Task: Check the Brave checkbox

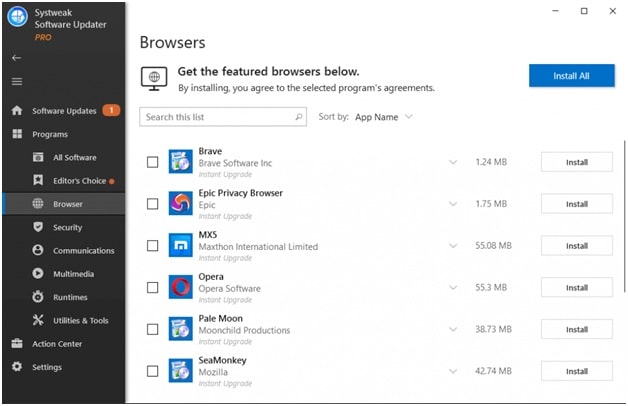Action: (x=152, y=162)
